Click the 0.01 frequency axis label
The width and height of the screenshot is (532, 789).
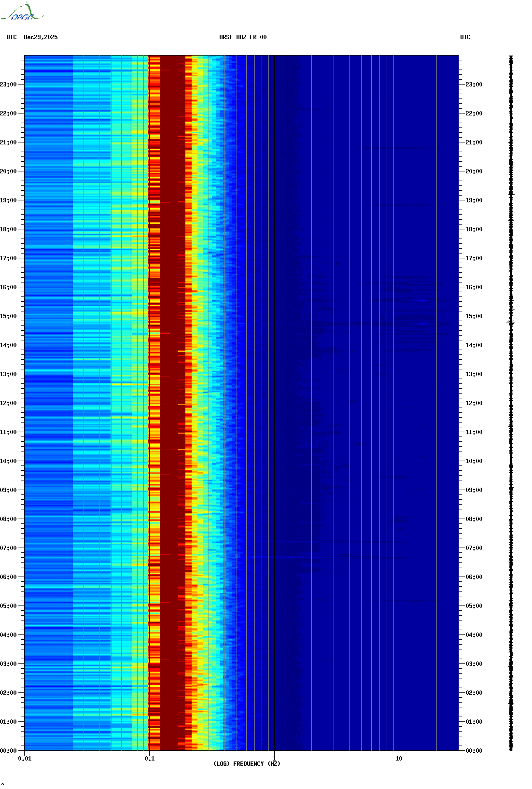[25, 759]
